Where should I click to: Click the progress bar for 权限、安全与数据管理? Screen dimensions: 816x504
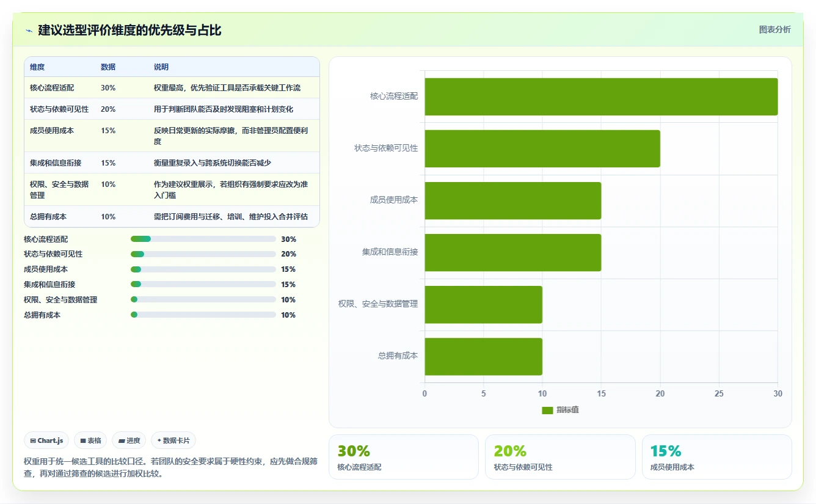tap(203, 300)
